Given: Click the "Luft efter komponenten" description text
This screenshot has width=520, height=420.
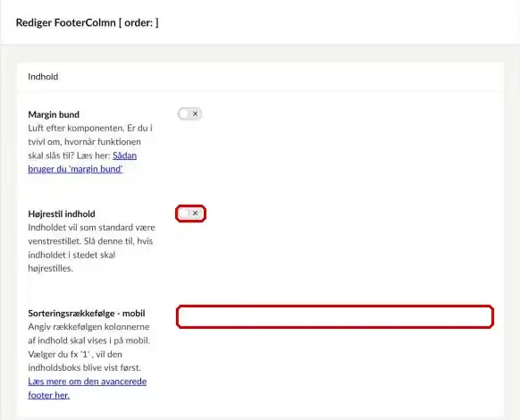Looking at the screenshot, I should coord(76,128).
